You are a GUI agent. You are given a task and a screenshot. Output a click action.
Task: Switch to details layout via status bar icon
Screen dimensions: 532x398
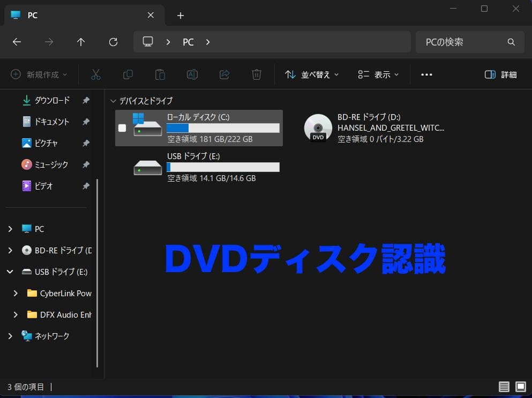[x=504, y=387]
